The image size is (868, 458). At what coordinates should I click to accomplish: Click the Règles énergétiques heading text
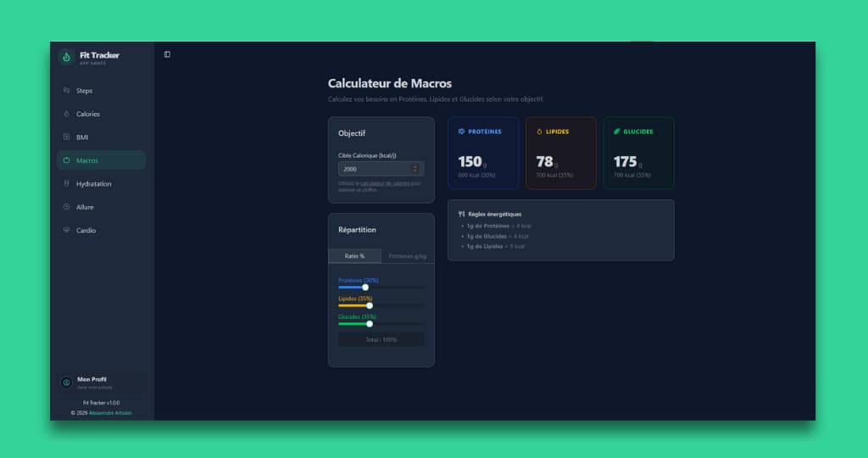coord(495,214)
